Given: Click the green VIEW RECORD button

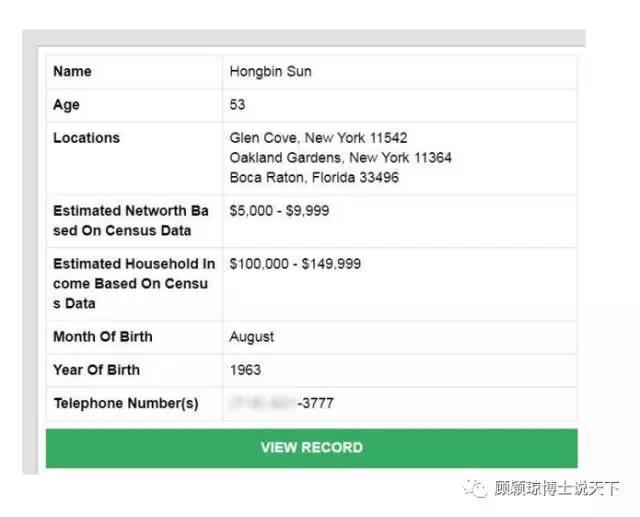Looking at the screenshot, I should 311,448.
